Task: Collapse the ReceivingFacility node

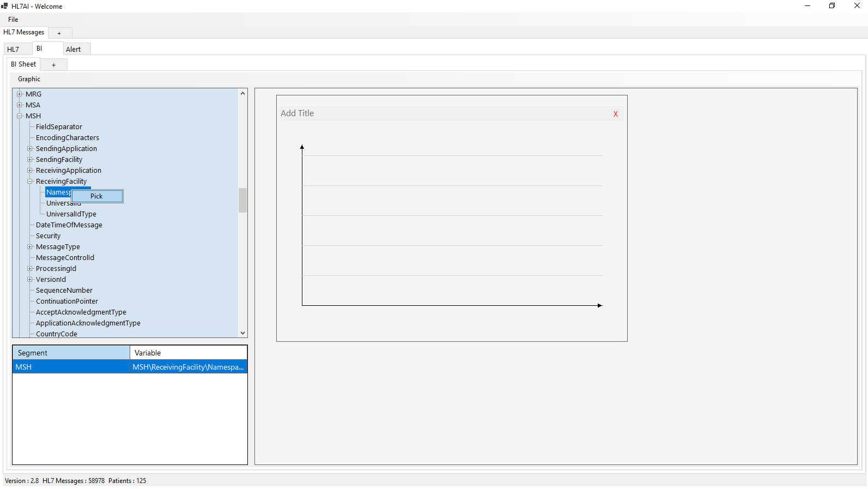Action: (x=30, y=182)
